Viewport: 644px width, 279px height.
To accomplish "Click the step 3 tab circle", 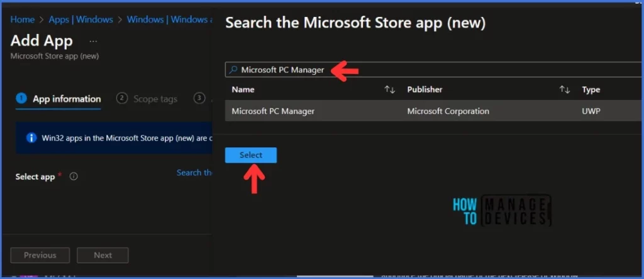I will coord(199,98).
